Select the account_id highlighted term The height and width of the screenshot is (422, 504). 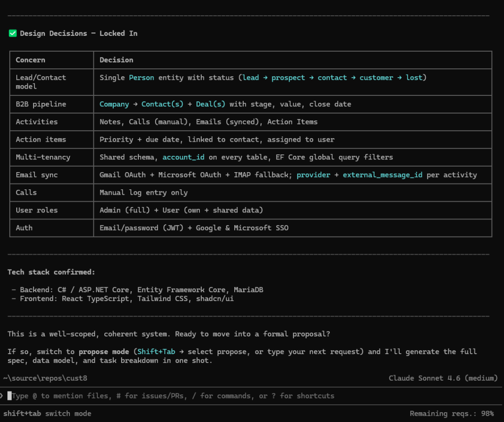click(183, 157)
